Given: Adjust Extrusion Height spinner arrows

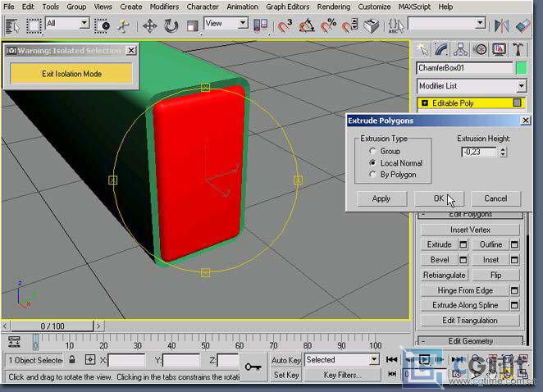Looking at the screenshot, I should (x=503, y=152).
